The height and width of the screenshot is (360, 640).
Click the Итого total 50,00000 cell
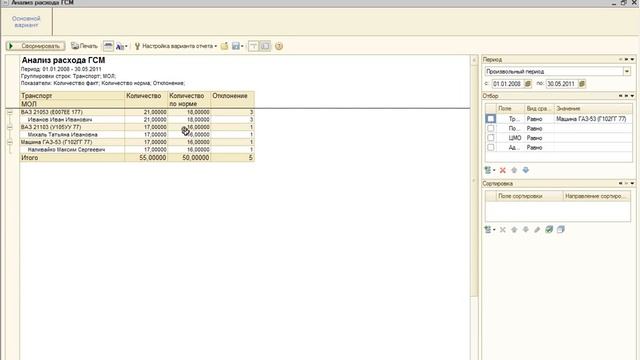(189, 158)
